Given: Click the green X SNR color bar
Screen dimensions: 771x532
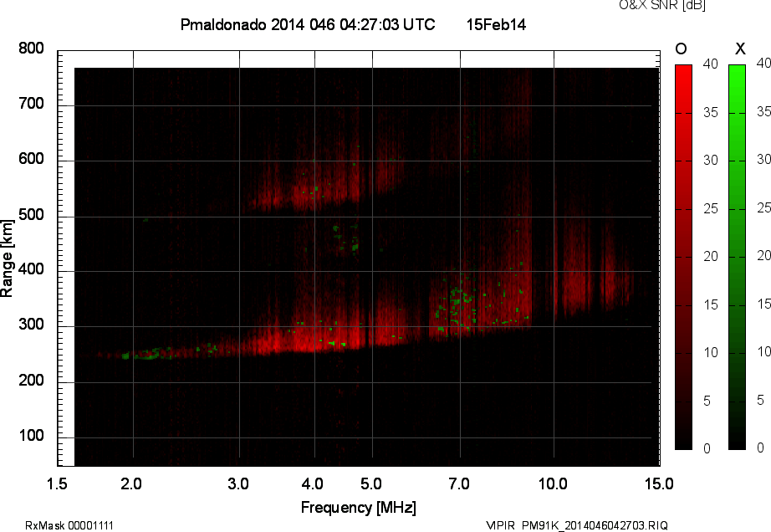Looking at the screenshot, I should [737, 256].
